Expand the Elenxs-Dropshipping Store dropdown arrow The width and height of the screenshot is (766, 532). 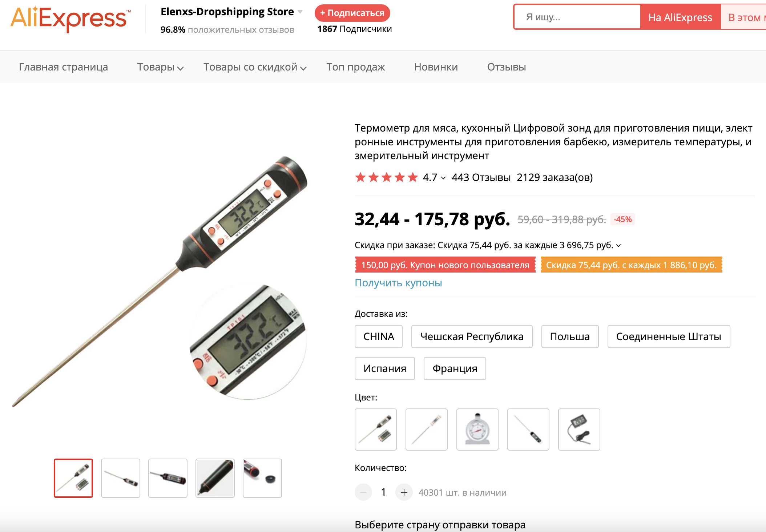[300, 12]
